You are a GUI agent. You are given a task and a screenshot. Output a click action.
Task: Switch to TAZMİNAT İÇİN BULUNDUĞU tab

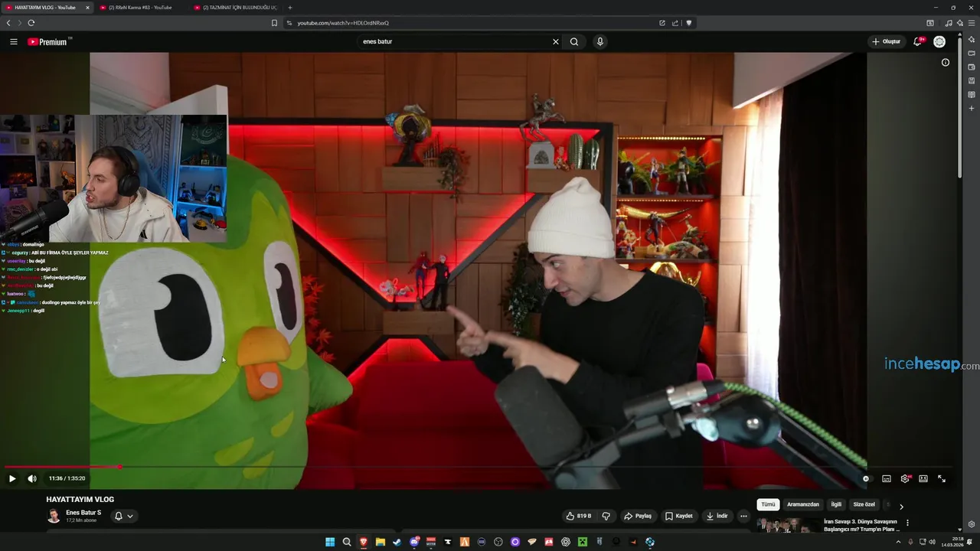(234, 8)
